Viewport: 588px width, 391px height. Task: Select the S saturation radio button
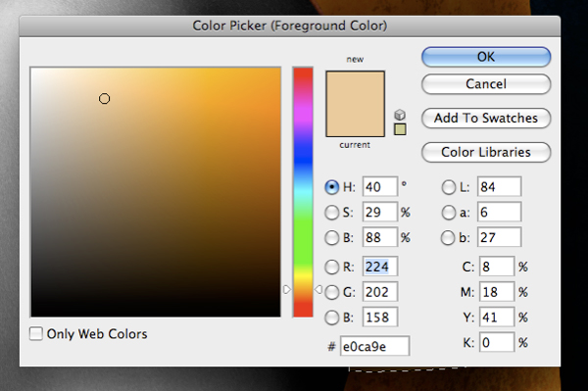point(332,213)
